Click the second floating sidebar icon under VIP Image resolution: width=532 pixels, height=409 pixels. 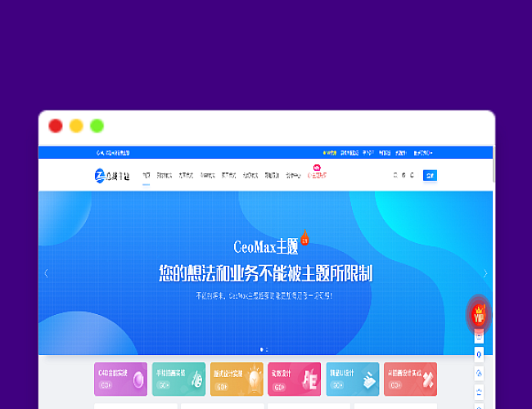(x=480, y=354)
